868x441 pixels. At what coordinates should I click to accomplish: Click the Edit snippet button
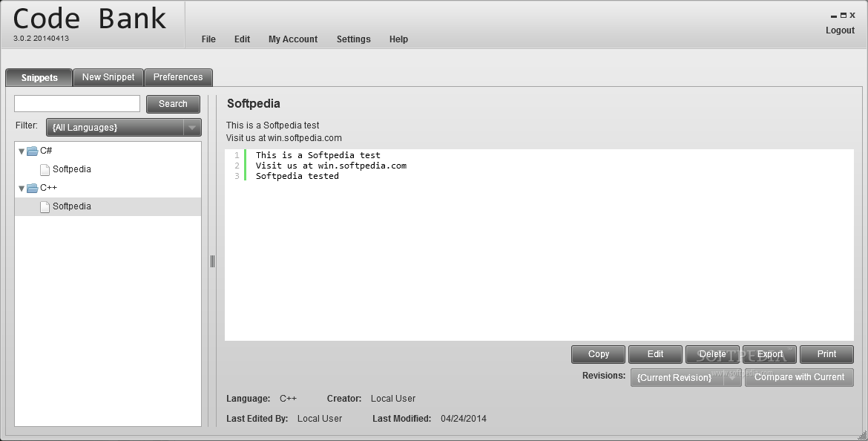(655, 354)
